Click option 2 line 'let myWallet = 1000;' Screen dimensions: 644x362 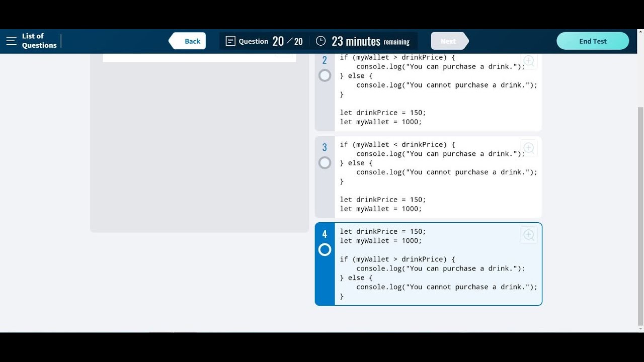(x=381, y=122)
